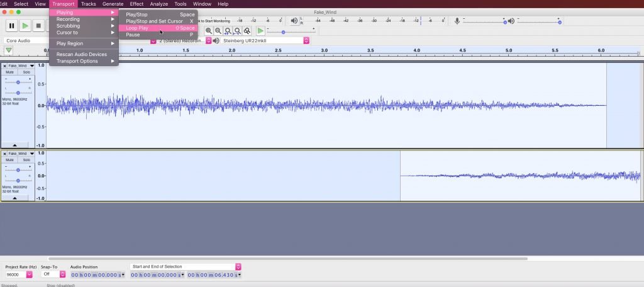
Task: Click the lower track gain slider
Action: 18,170
